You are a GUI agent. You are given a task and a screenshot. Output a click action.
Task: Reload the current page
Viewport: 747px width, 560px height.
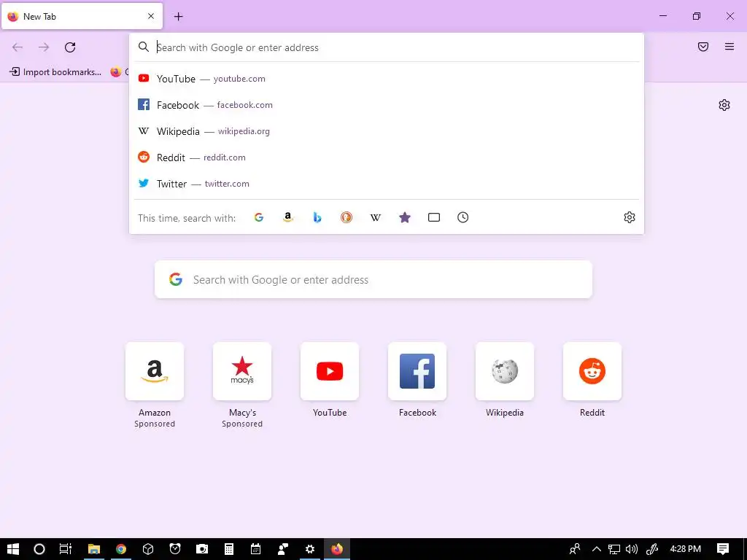(70, 47)
